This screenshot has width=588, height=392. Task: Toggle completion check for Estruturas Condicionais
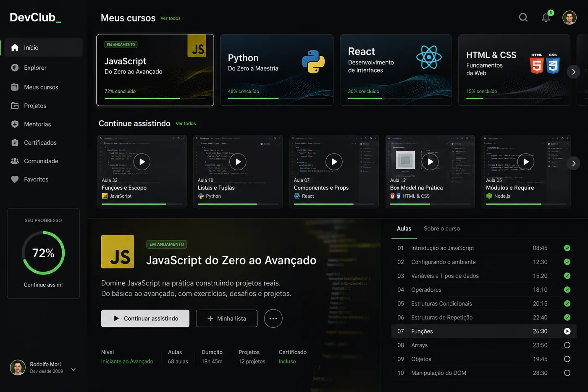[567, 303]
